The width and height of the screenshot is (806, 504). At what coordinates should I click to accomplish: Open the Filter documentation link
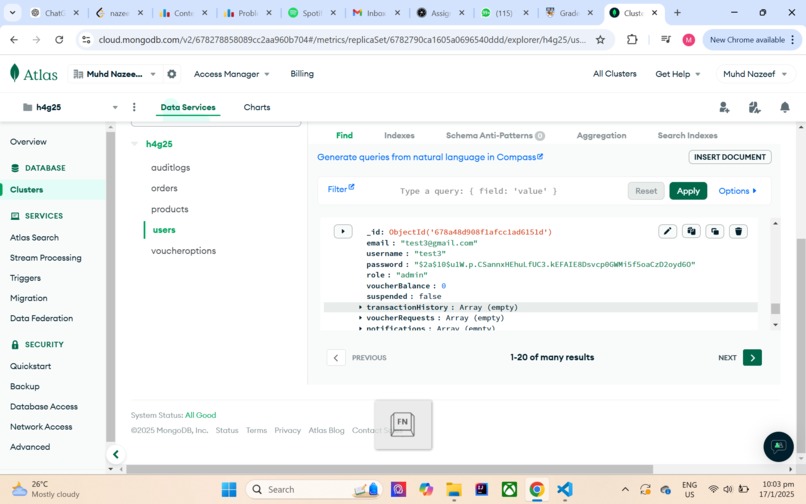coord(341,189)
